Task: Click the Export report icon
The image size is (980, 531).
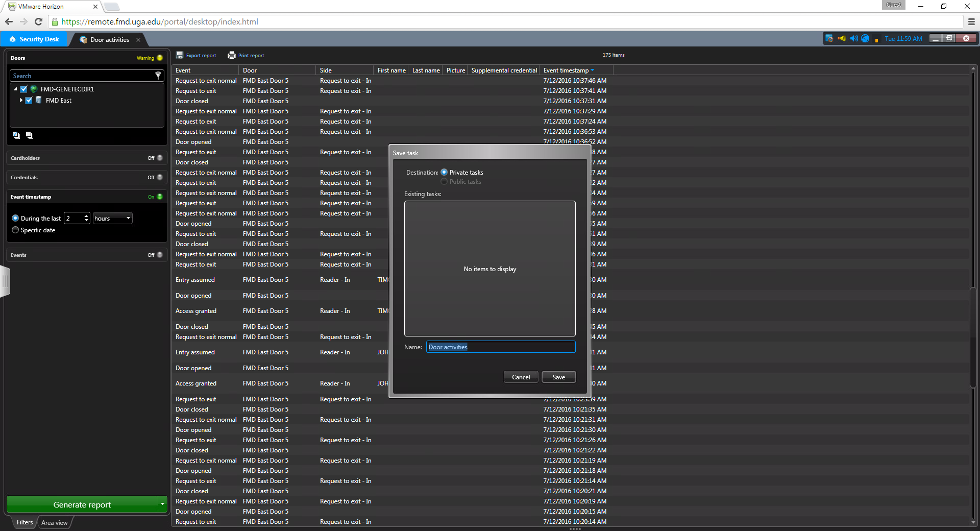Action: point(180,55)
